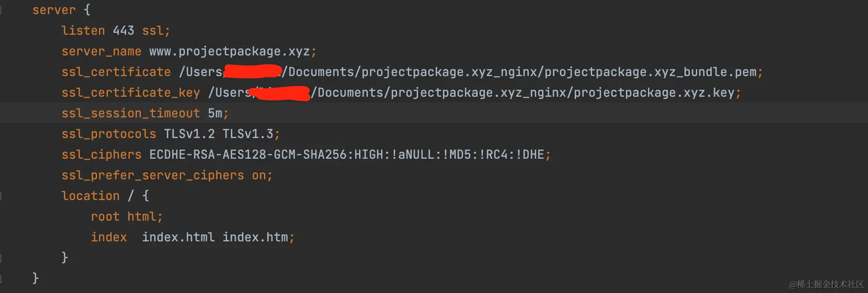
Task: Click fold end marker of server block
Action: coord(1,278)
